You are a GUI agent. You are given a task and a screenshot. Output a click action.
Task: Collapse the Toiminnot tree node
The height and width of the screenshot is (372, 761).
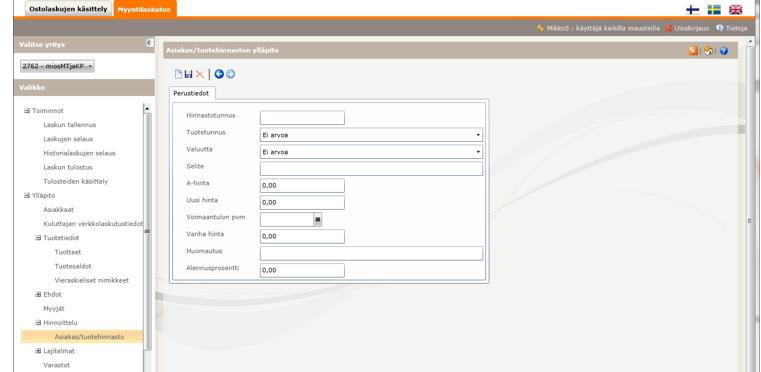click(x=27, y=111)
